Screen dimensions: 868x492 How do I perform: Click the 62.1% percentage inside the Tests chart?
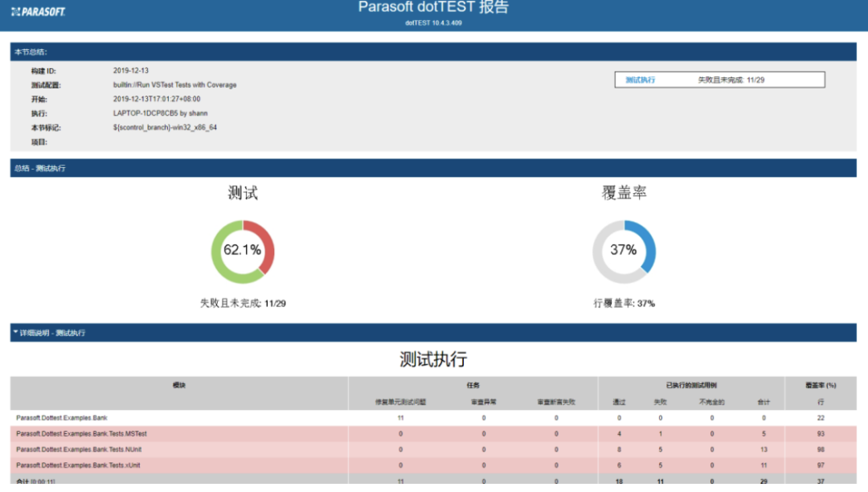(241, 249)
